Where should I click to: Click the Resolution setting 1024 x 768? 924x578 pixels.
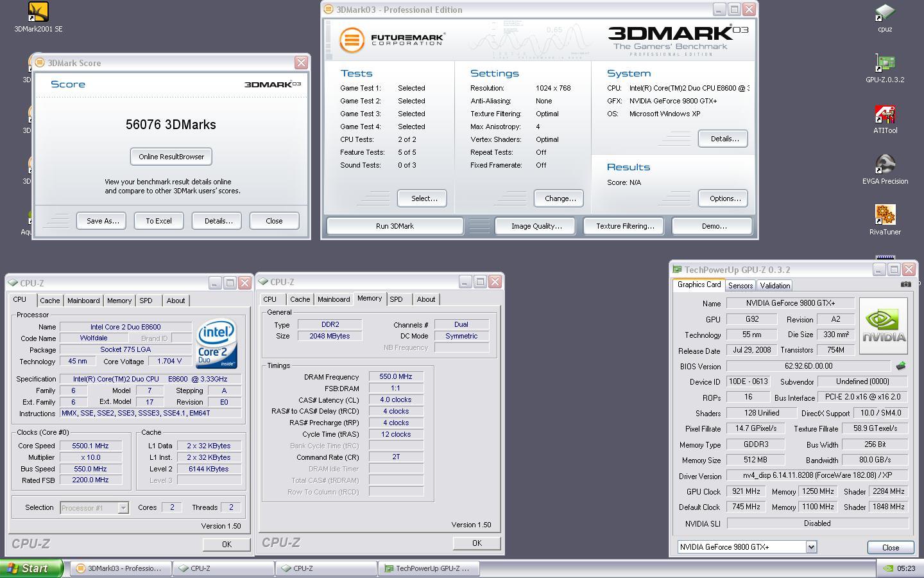pyautogui.click(x=553, y=88)
